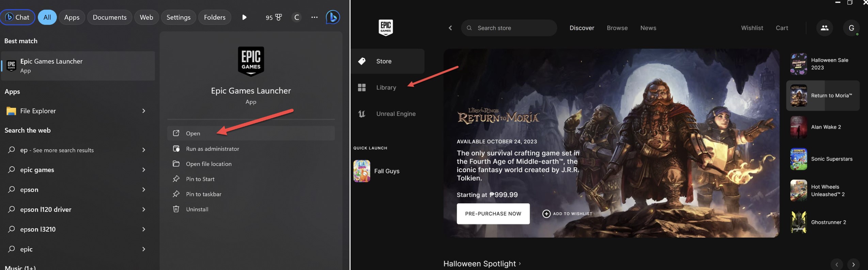This screenshot has height=270, width=868.
Task: Expand File Explorer app result chevron
Action: (x=144, y=111)
